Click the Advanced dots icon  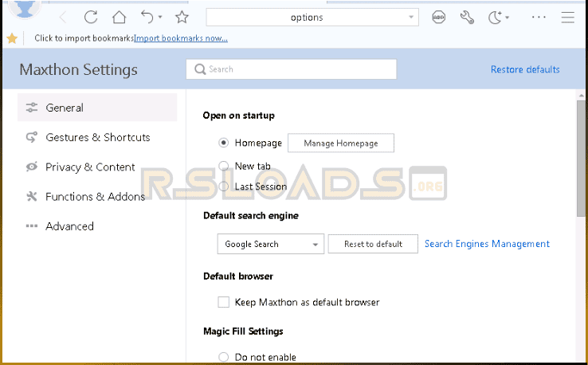[32, 226]
